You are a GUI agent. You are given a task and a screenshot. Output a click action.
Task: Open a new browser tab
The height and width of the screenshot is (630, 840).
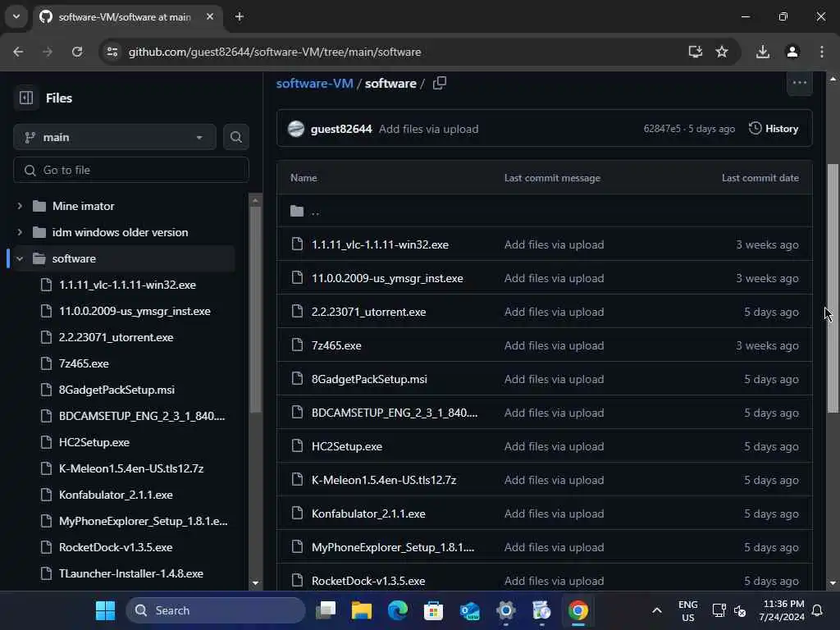click(240, 16)
